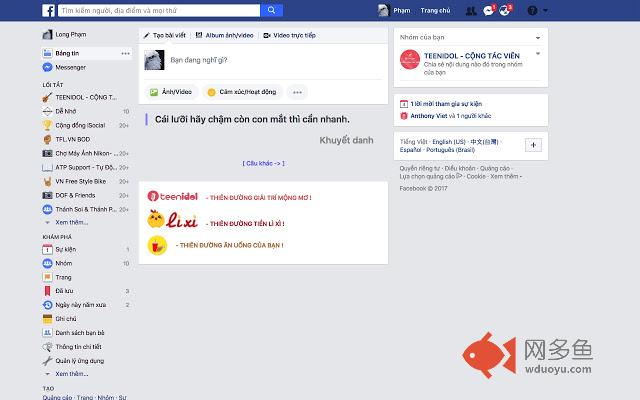This screenshot has width=640, height=400.
Task: Switch language to English (US)
Action: point(449,142)
